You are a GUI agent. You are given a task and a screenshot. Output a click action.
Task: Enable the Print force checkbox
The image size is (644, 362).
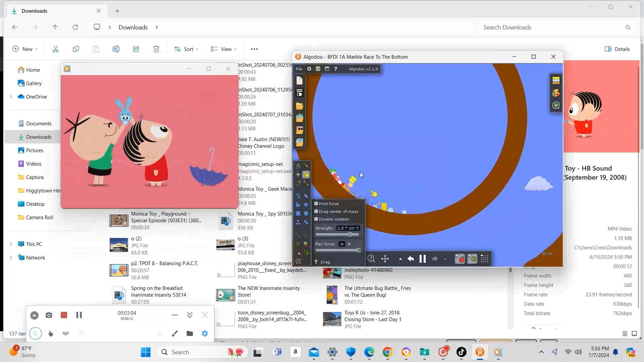point(316,204)
